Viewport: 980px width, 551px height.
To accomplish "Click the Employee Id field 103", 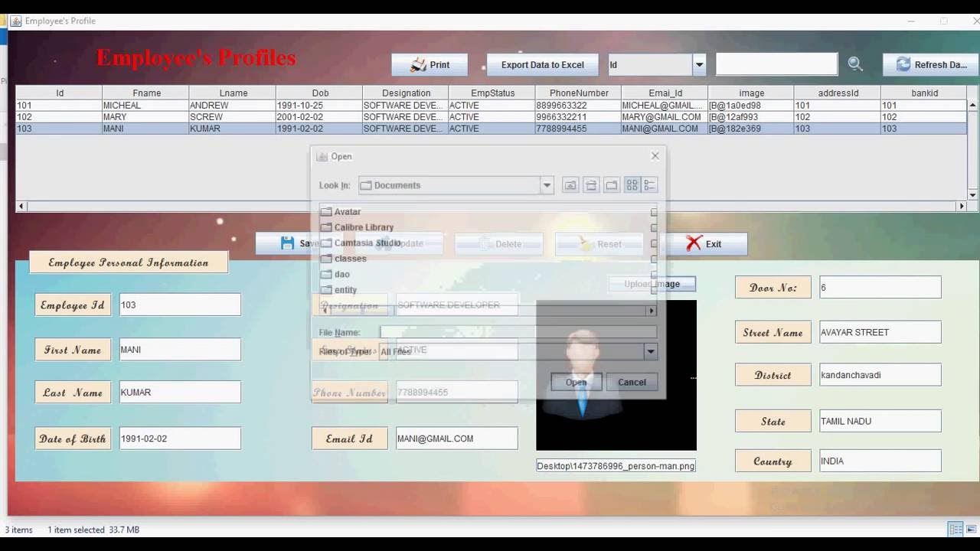I will click(x=180, y=305).
